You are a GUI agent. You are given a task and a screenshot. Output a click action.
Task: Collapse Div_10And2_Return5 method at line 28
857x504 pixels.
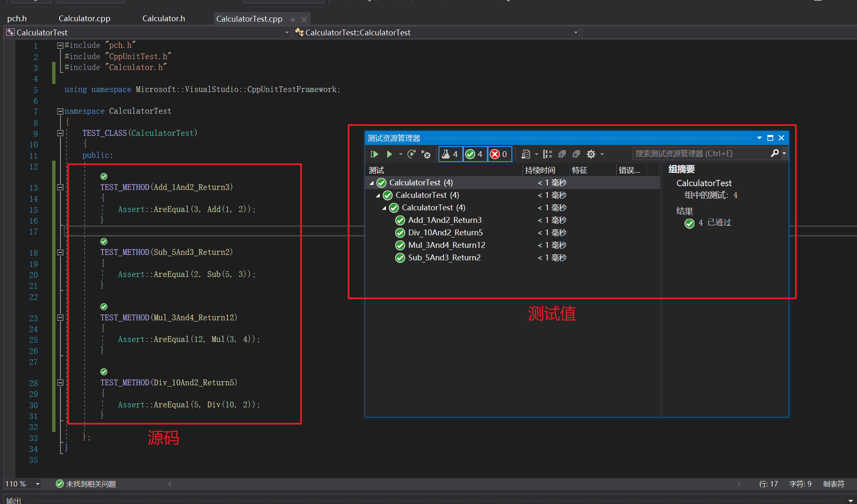pyautogui.click(x=60, y=382)
